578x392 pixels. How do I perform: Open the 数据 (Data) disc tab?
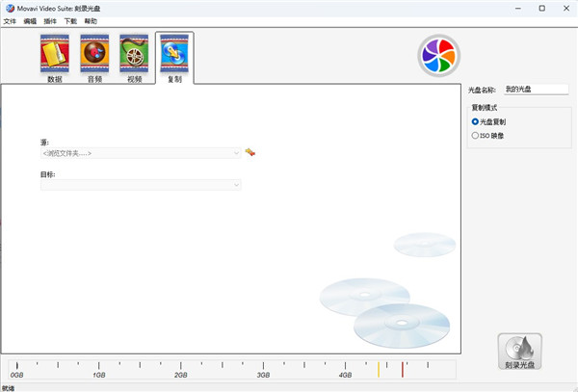pos(55,58)
